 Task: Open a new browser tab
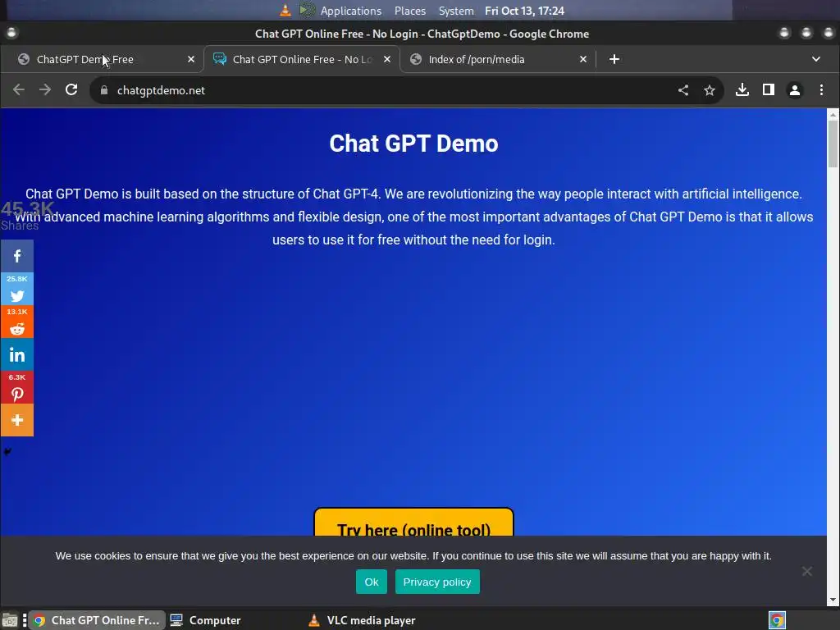click(614, 59)
